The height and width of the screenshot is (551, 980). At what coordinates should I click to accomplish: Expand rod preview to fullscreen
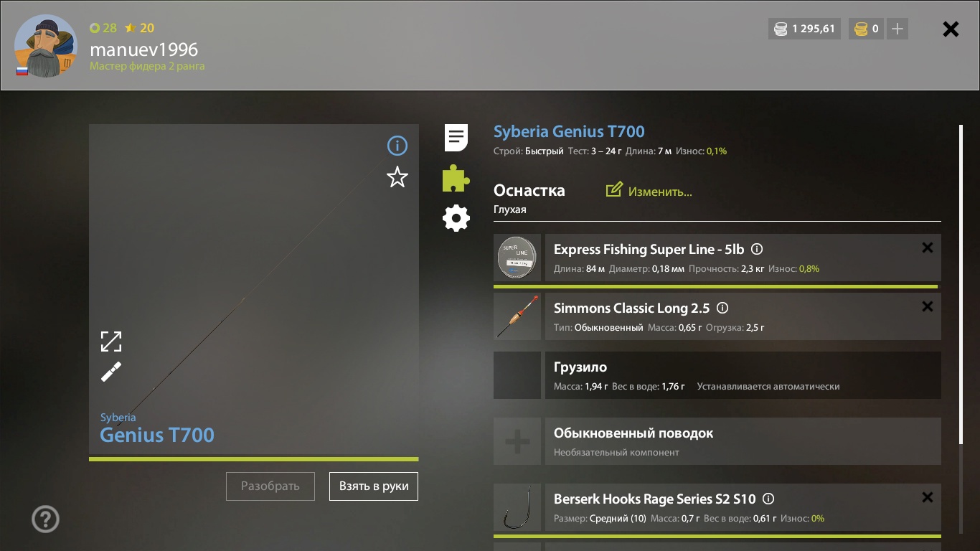(111, 342)
